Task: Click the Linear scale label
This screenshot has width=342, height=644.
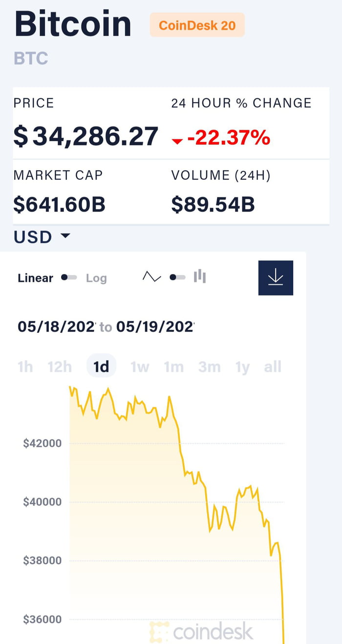Action: coord(35,278)
